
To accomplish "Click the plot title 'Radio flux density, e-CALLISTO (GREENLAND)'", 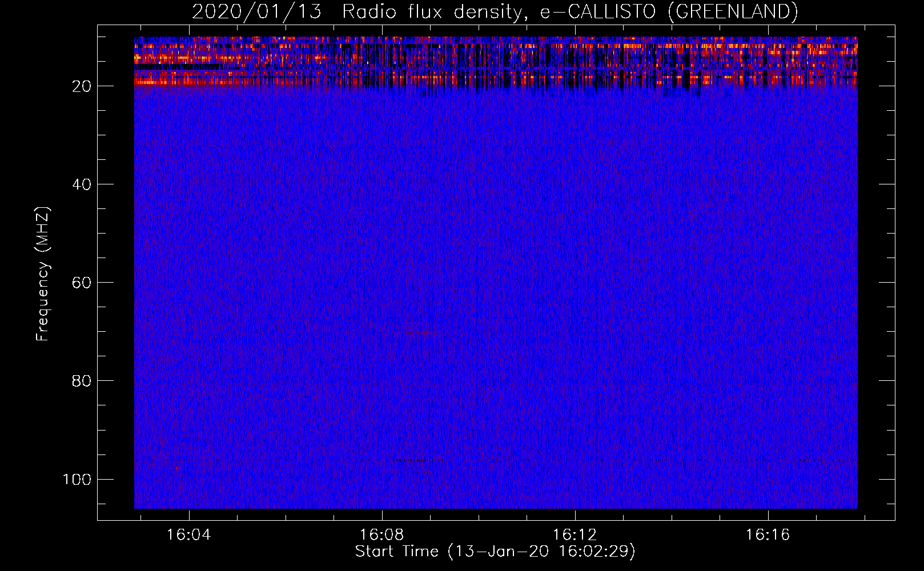I will tap(570, 12).
